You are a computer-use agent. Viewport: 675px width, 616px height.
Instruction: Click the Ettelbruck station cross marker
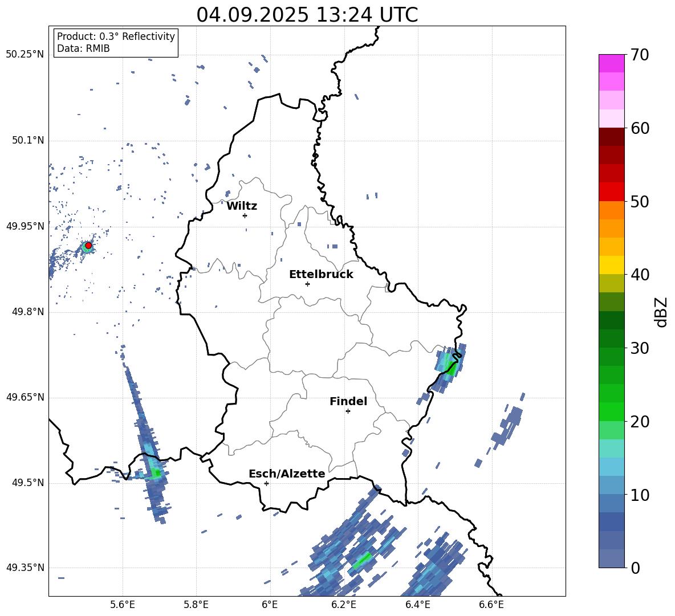click(307, 284)
